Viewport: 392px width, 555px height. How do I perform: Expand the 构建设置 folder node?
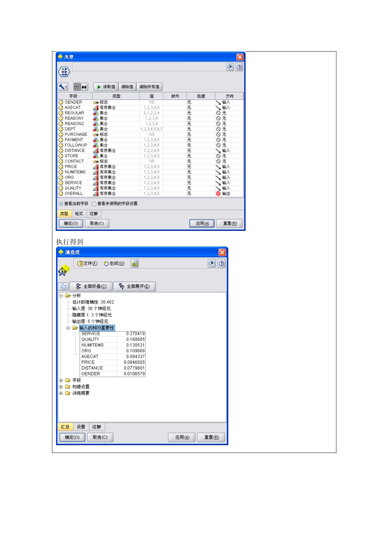61,387
